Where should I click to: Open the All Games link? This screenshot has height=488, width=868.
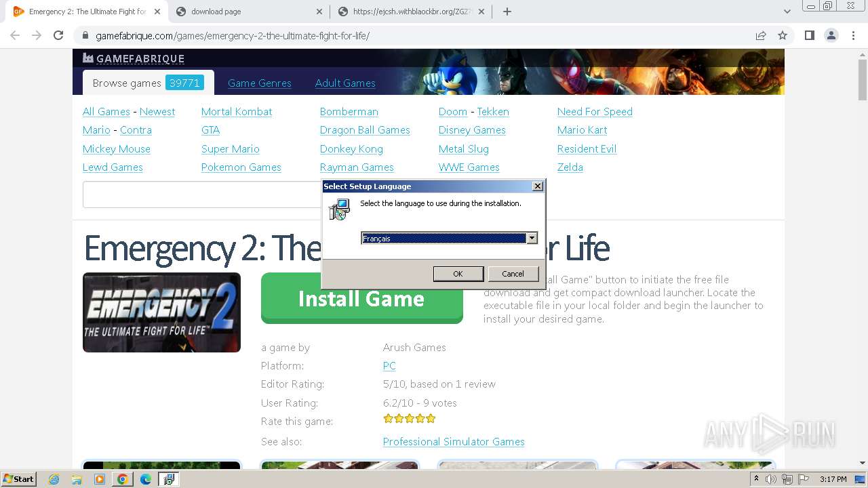pos(106,111)
